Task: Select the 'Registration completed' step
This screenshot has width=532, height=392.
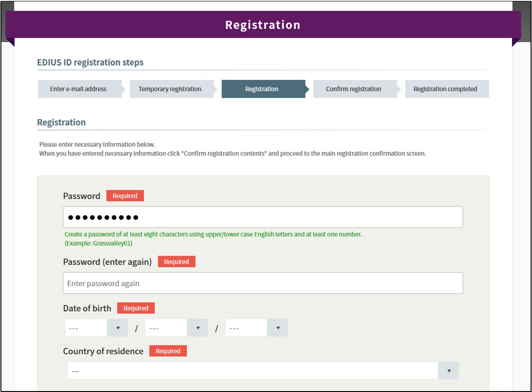Action: tap(445, 89)
